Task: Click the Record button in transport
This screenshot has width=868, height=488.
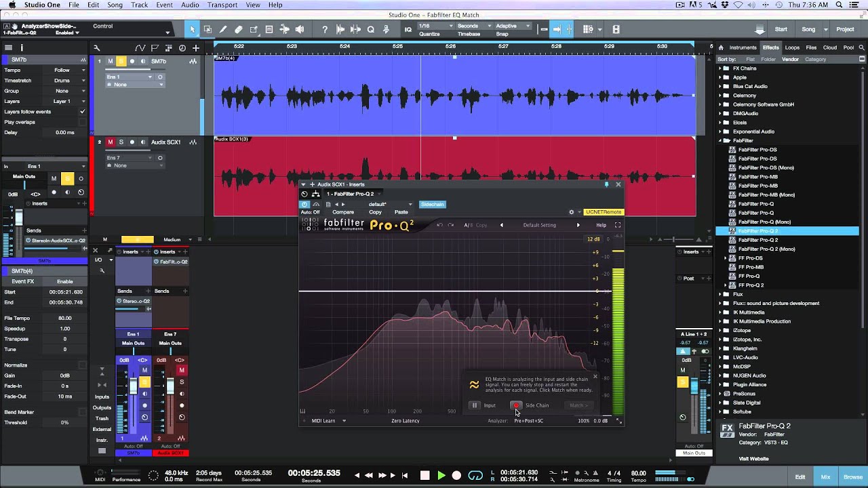Action: coord(456,475)
